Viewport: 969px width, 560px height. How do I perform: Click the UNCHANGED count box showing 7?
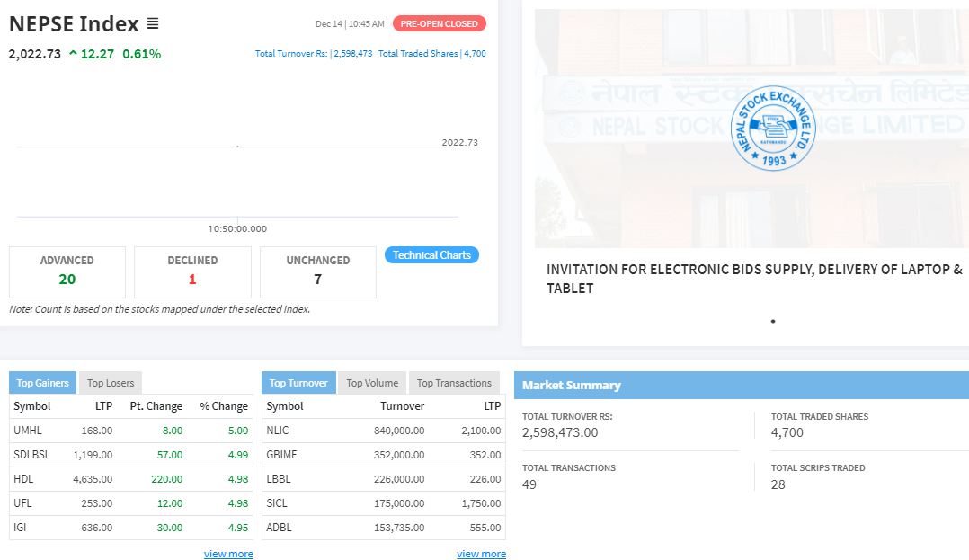(x=317, y=272)
